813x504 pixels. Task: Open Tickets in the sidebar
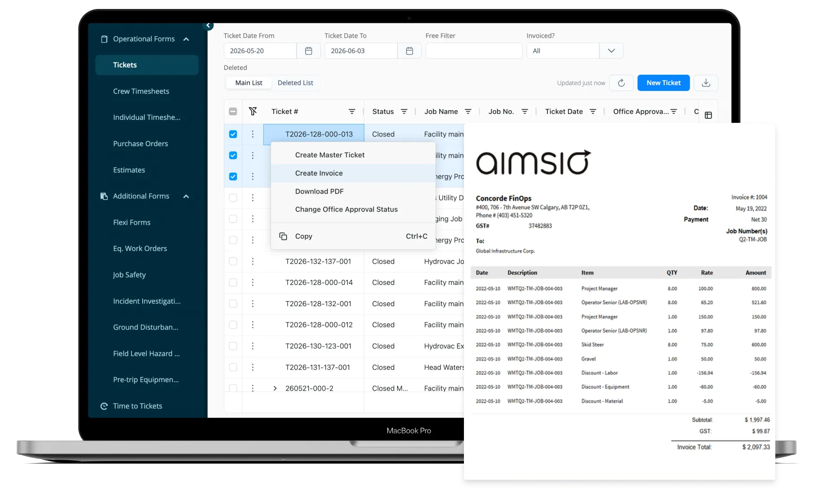(147, 65)
